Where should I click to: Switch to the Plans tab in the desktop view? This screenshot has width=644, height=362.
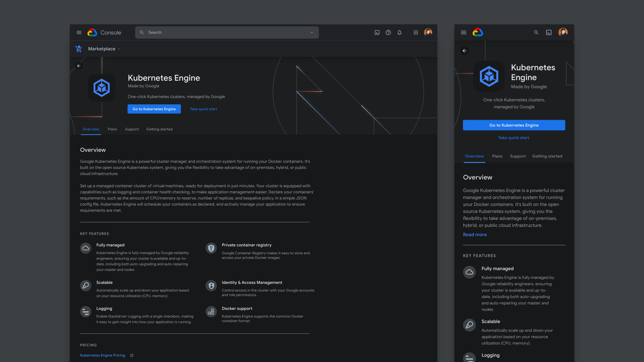[x=112, y=129]
